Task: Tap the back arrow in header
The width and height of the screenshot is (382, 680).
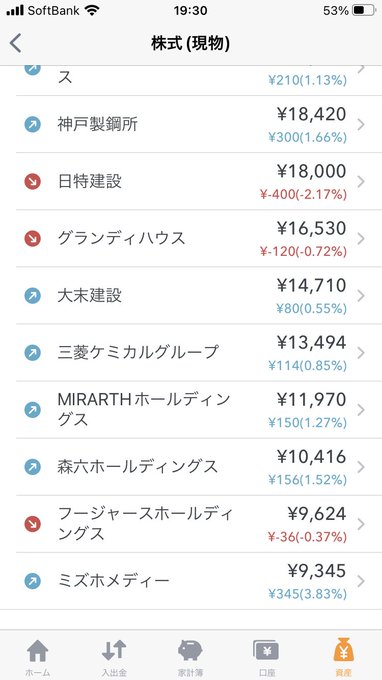Action: point(16,43)
